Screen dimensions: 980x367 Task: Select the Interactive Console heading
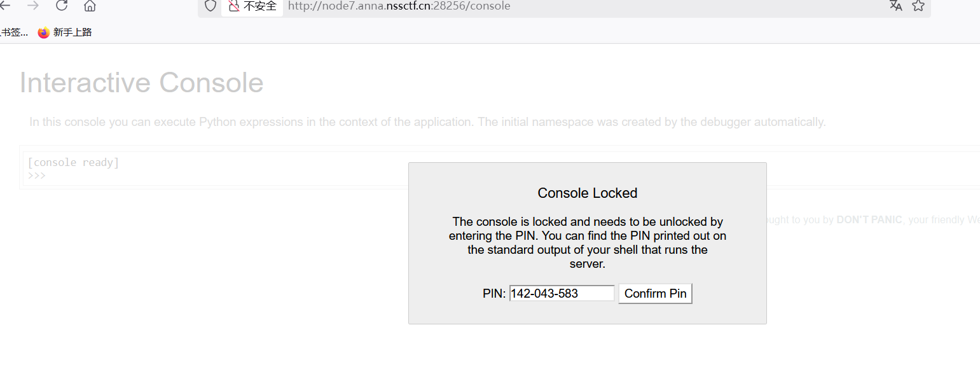coord(141,83)
